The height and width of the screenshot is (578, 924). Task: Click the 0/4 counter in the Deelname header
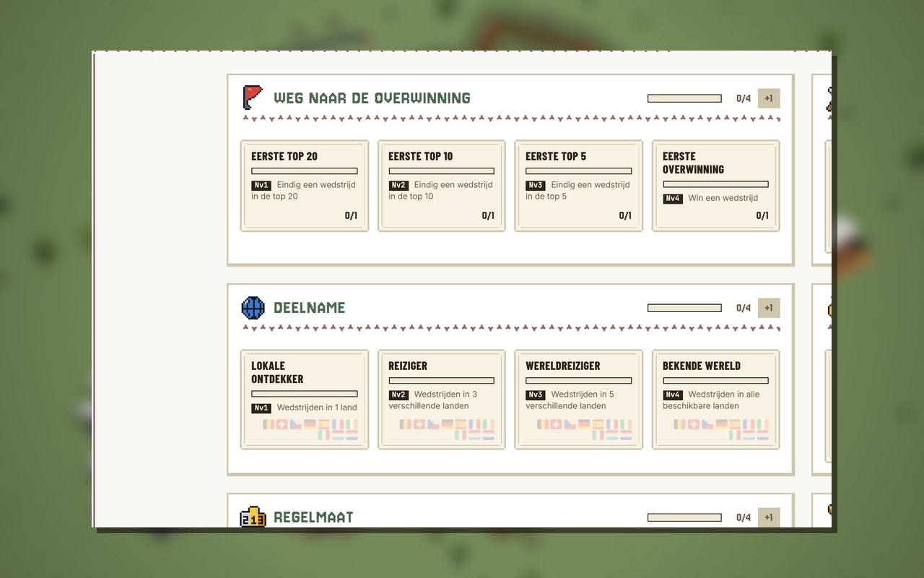tap(744, 308)
